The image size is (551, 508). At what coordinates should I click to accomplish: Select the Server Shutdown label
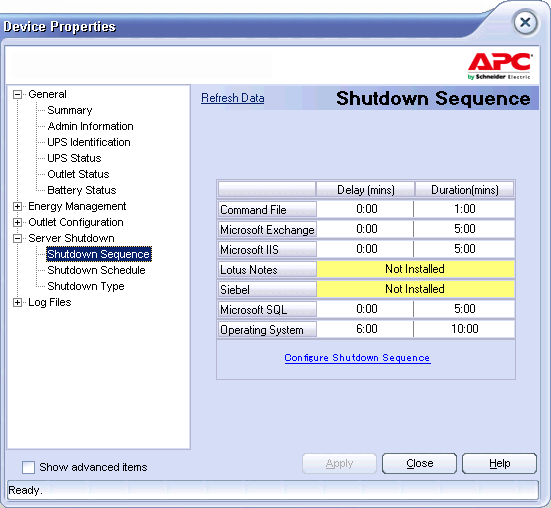pos(71,238)
